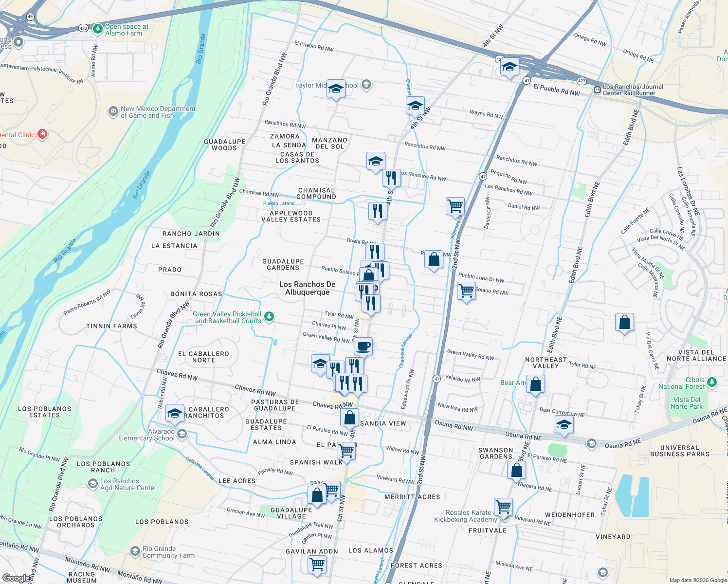Click the Cibola National Forest tree icon
728x584 pixels.
click(x=712, y=382)
